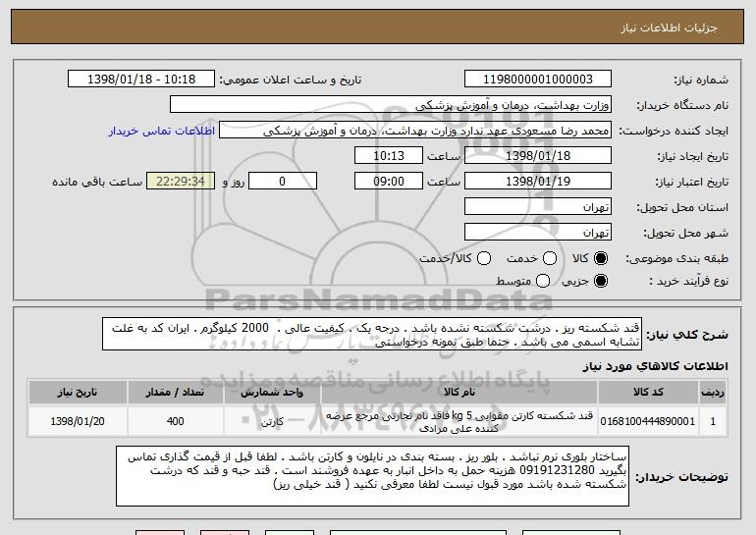The width and height of the screenshot is (756, 535).
Task: Click the تعداد / مقدار column header
Action: click(176, 393)
